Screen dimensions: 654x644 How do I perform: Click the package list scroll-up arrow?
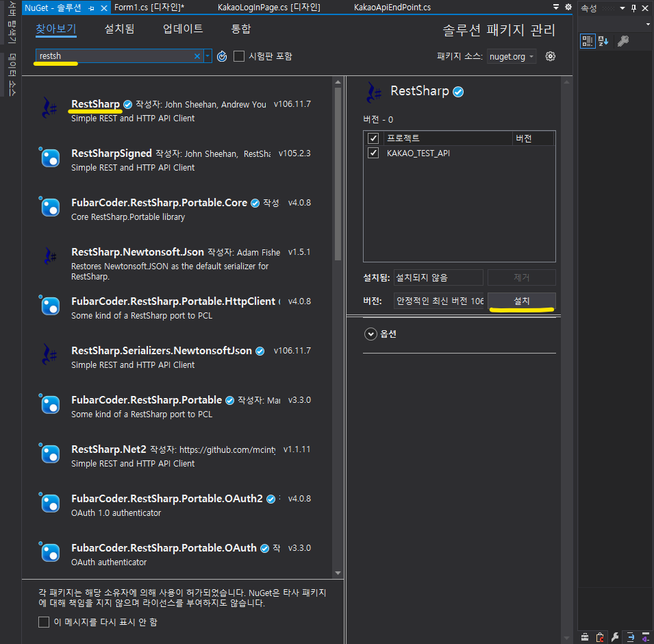pyautogui.click(x=338, y=82)
